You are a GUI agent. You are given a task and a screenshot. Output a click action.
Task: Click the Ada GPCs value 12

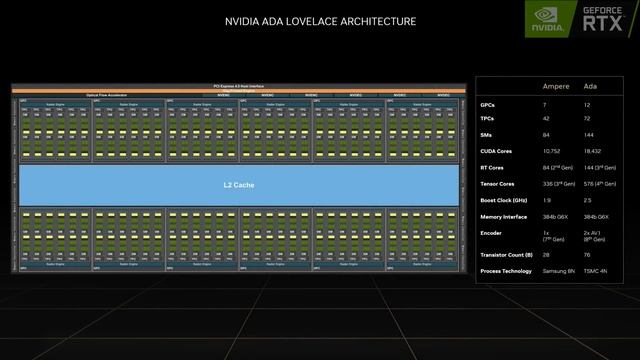coord(587,105)
